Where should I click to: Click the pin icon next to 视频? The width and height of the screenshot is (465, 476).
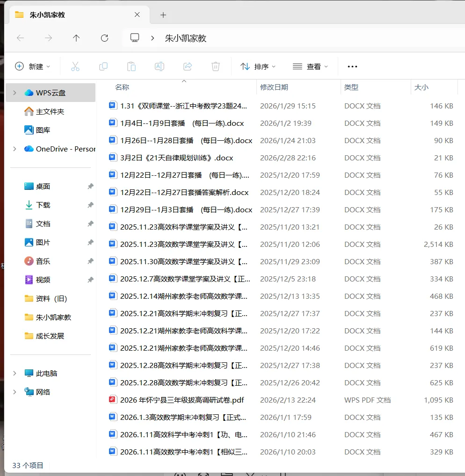pyautogui.click(x=90, y=280)
